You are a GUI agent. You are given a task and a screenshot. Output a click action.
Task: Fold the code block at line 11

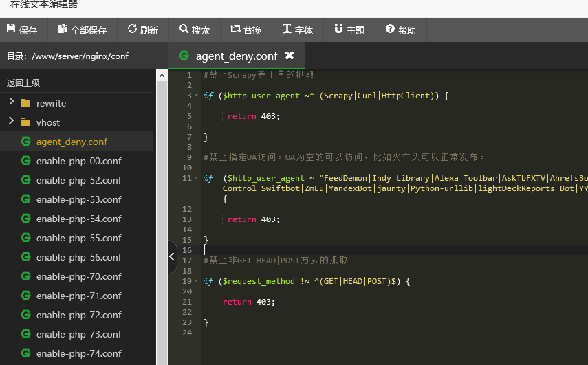pos(196,178)
